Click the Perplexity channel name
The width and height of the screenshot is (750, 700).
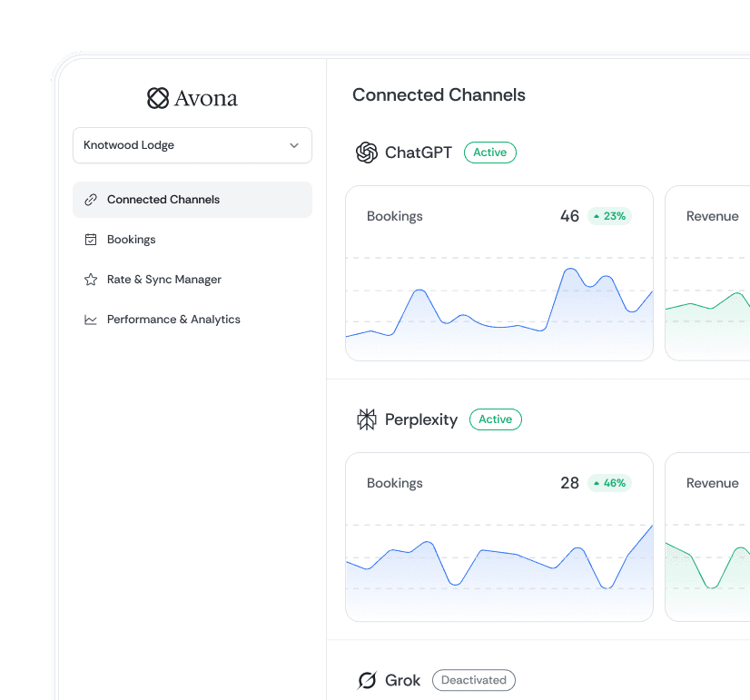click(421, 419)
